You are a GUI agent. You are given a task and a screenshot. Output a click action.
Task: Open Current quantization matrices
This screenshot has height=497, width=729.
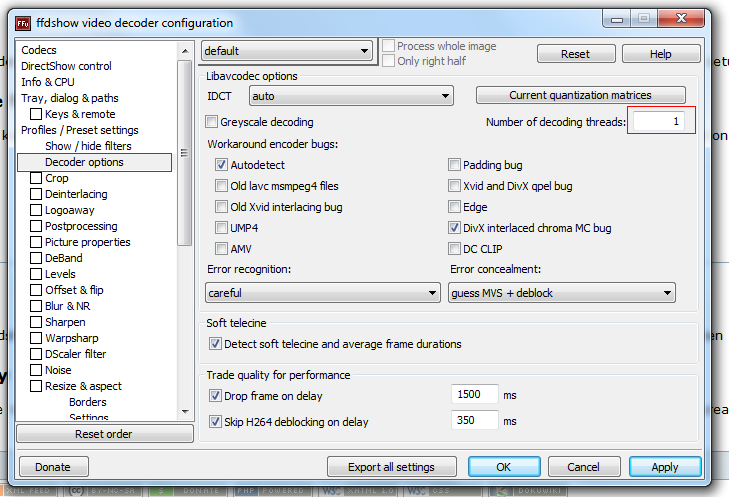coord(581,95)
